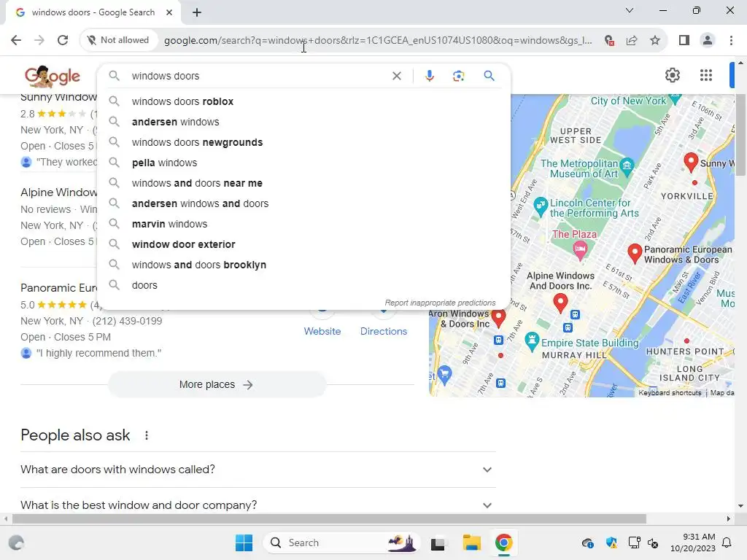
Task: Toggle the browser side panel icon
Action: tap(684, 41)
